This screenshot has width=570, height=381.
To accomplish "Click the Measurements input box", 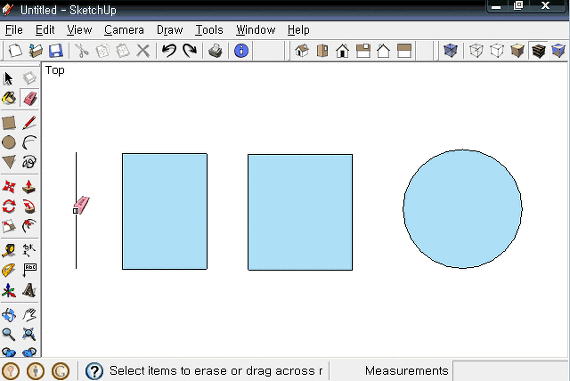I will (510, 371).
